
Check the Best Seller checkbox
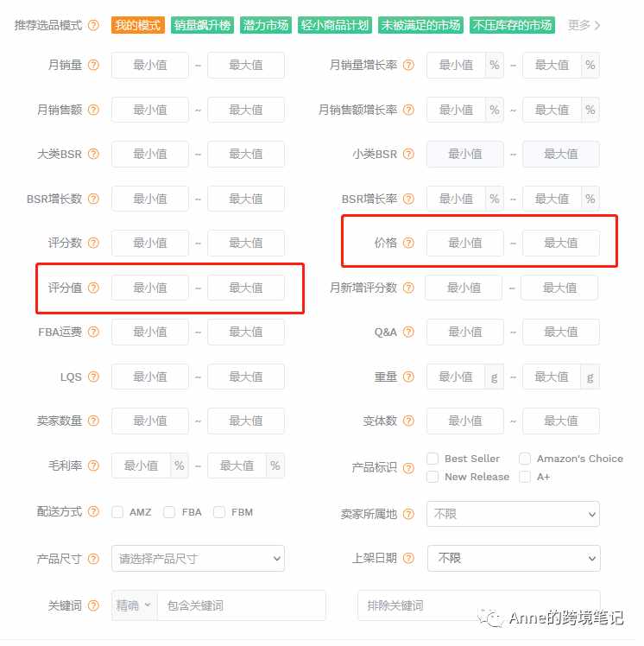pyautogui.click(x=432, y=459)
